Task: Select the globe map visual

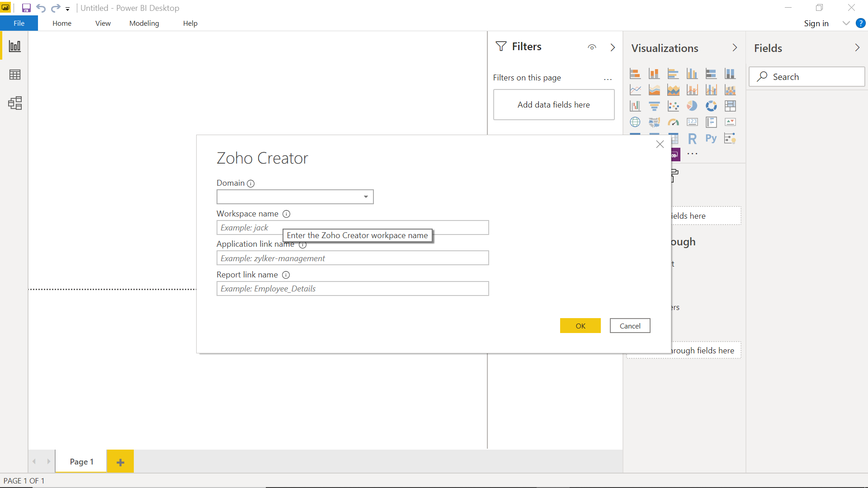Action: tap(635, 122)
